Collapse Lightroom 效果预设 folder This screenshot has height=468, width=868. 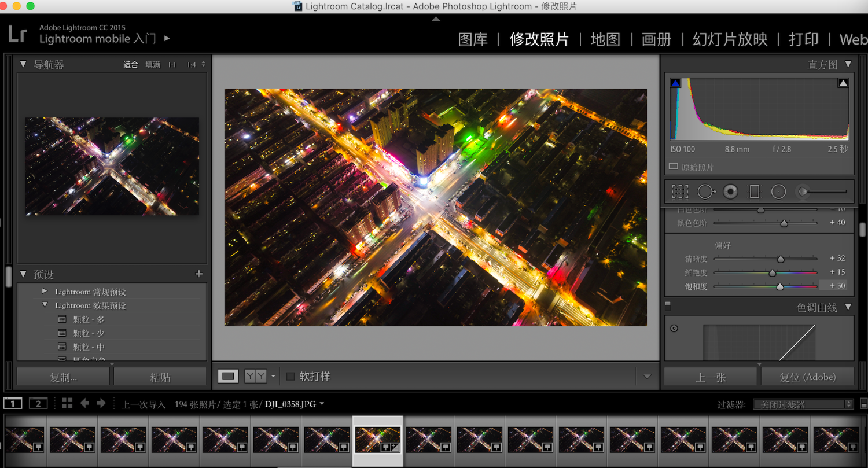[45, 305]
